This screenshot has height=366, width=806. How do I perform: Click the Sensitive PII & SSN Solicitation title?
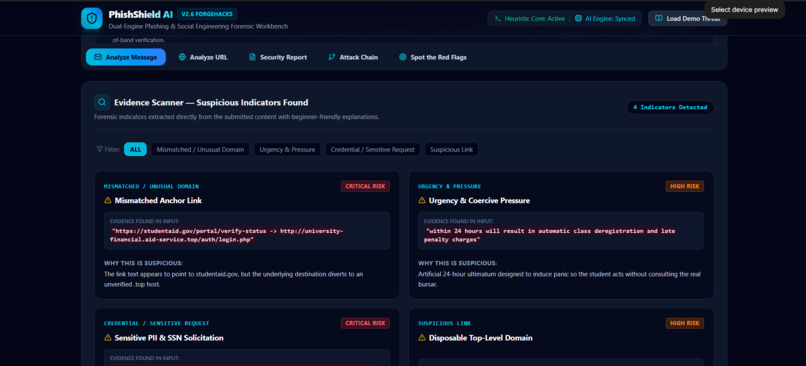click(169, 338)
